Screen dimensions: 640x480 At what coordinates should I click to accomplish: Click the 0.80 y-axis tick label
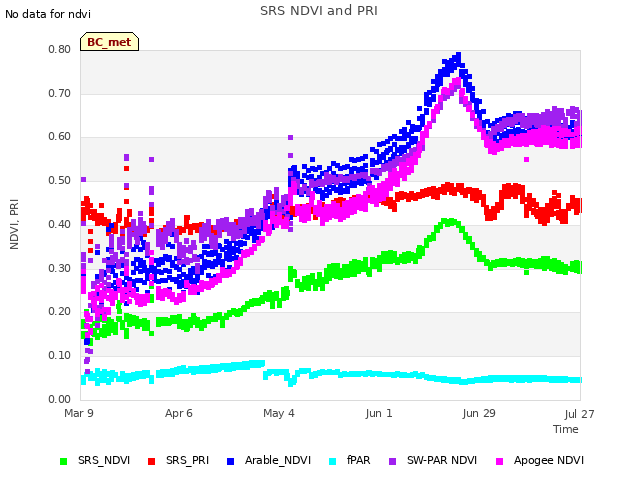pyautogui.click(x=60, y=49)
